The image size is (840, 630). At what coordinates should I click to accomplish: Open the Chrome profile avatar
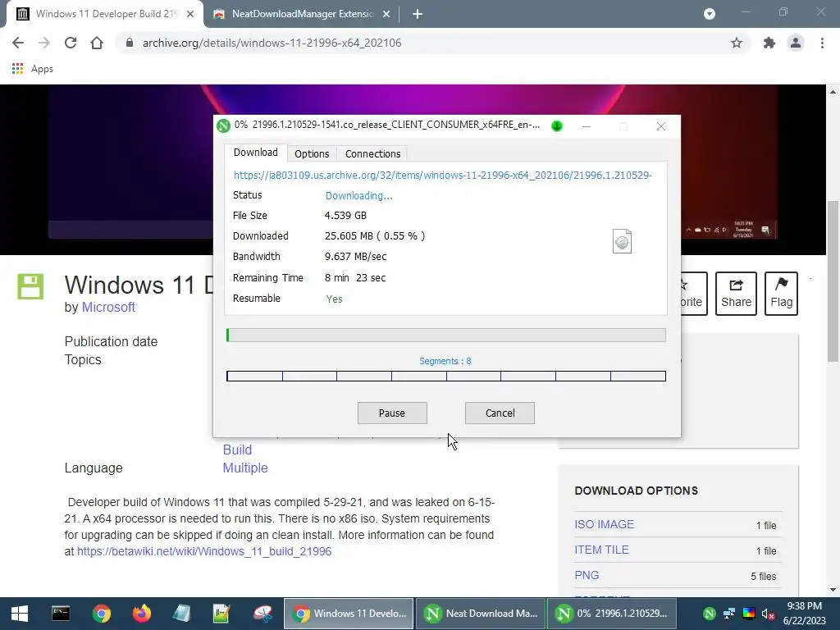click(796, 43)
